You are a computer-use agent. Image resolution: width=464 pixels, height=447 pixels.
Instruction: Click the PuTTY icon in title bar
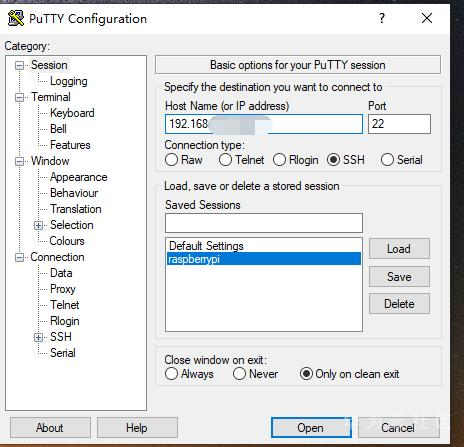coord(16,18)
